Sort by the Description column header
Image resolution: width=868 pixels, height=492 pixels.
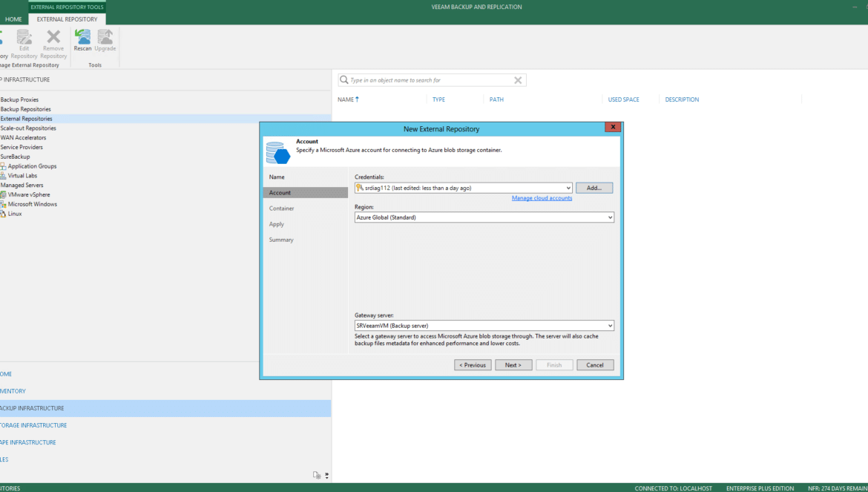682,99
